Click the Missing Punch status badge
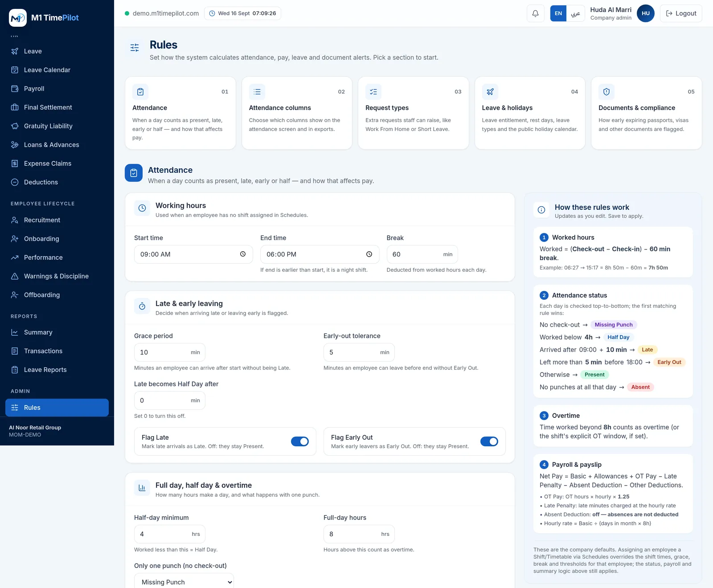 coord(614,325)
